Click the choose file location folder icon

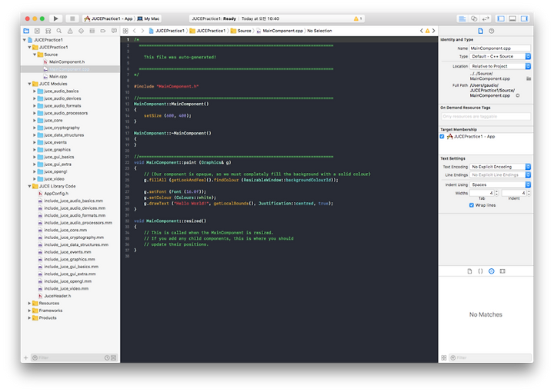529,78
